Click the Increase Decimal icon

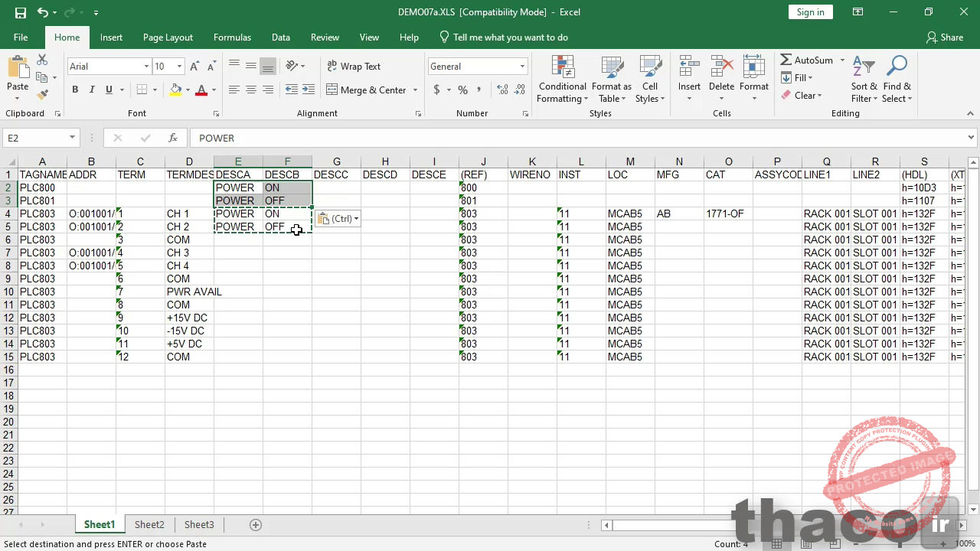pos(501,90)
